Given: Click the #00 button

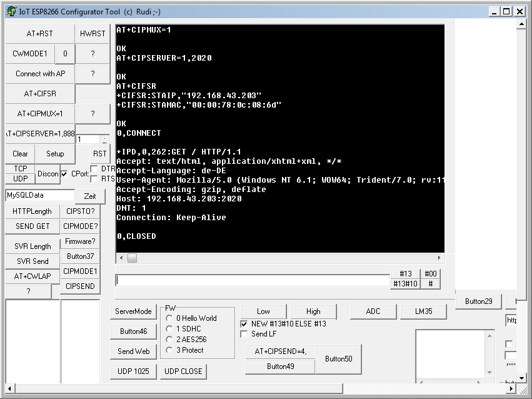Looking at the screenshot, I should pos(431,274).
